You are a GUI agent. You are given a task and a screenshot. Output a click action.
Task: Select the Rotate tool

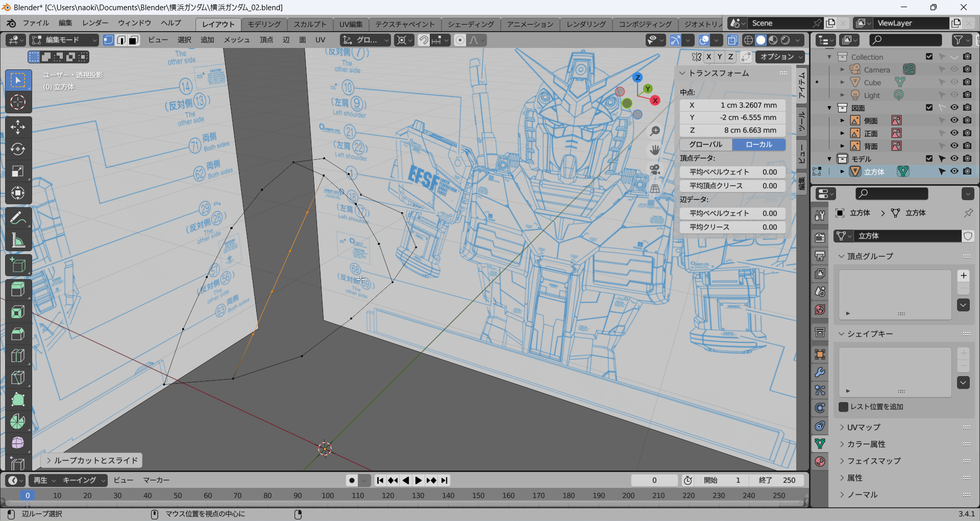[x=18, y=149]
